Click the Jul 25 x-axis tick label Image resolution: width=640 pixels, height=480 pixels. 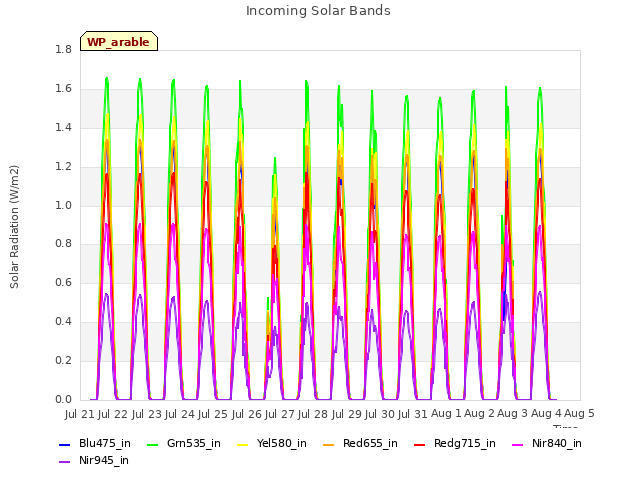pos(213,414)
